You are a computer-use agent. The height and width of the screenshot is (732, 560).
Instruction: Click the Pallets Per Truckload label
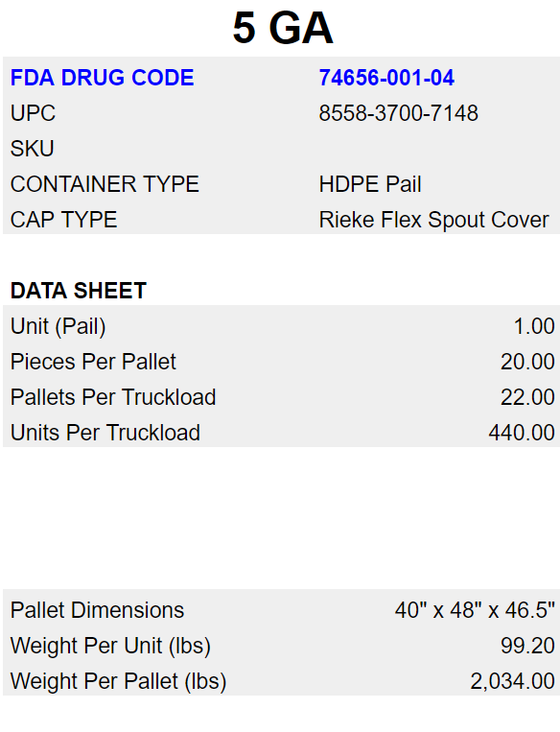pyautogui.click(x=113, y=397)
